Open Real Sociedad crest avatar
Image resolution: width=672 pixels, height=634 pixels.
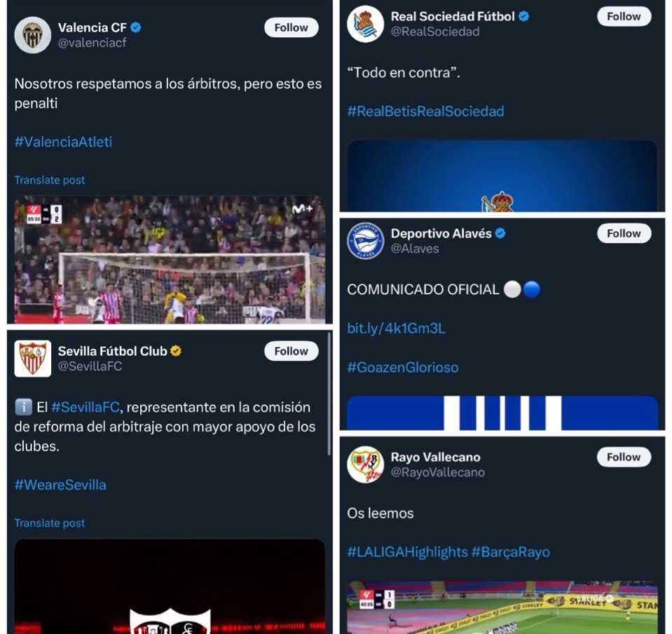click(x=365, y=24)
